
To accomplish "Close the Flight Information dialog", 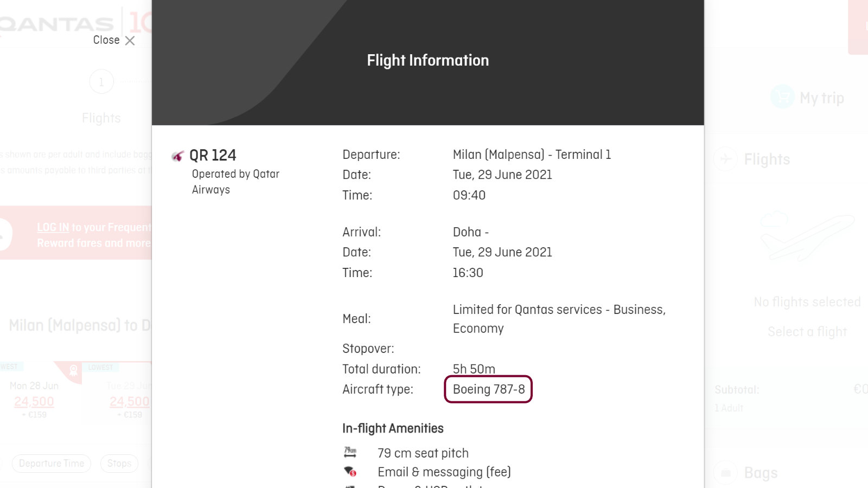I will 114,40.
